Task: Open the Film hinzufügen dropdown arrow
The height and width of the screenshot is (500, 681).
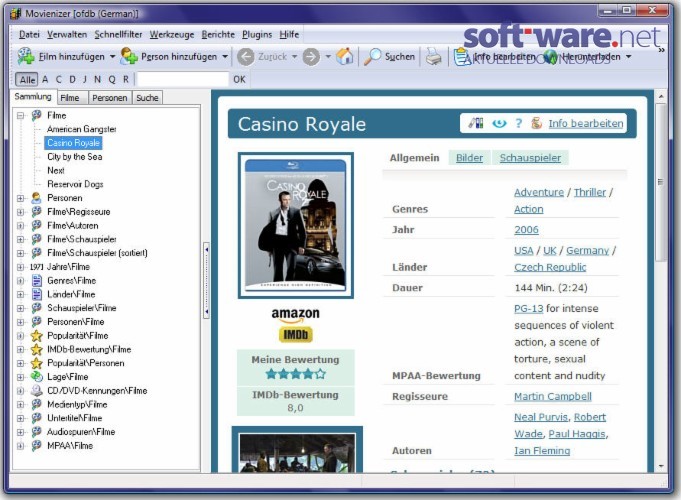Action: (x=112, y=57)
